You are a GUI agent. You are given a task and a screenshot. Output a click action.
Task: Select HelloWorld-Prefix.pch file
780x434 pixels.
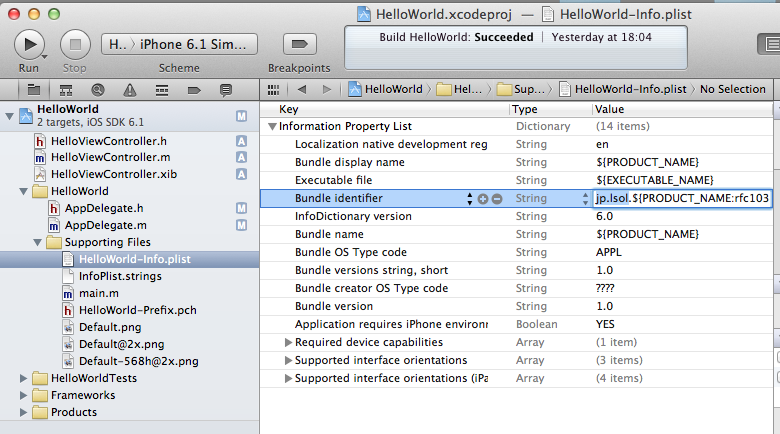[137, 311]
